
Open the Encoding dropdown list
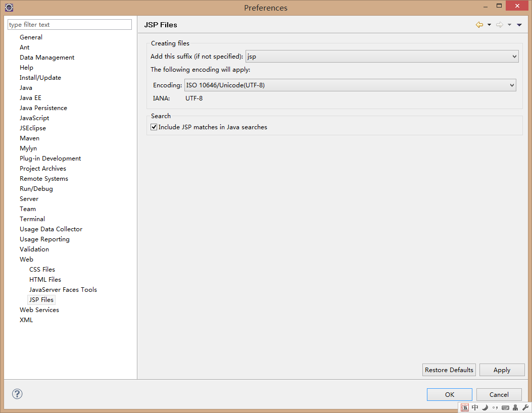[512, 85]
